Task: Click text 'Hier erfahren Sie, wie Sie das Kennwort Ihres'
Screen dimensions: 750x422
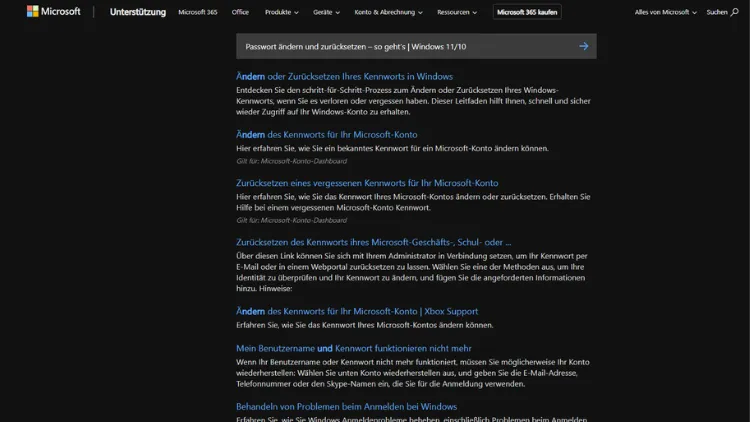Action: (x=413, y=202)
